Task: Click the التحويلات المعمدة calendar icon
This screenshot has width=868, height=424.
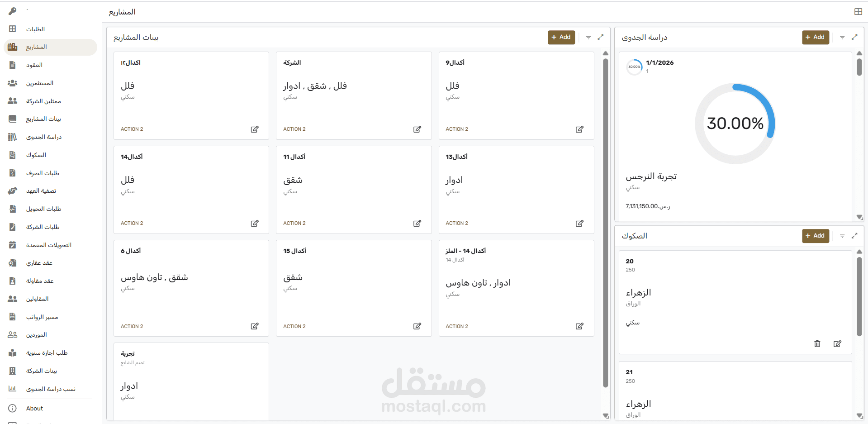Action: tap(12, 245)
